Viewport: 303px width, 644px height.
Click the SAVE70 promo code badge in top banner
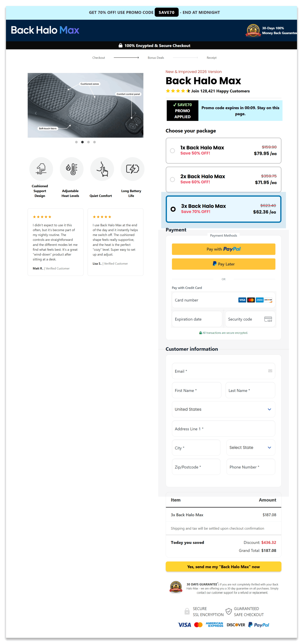166,12
